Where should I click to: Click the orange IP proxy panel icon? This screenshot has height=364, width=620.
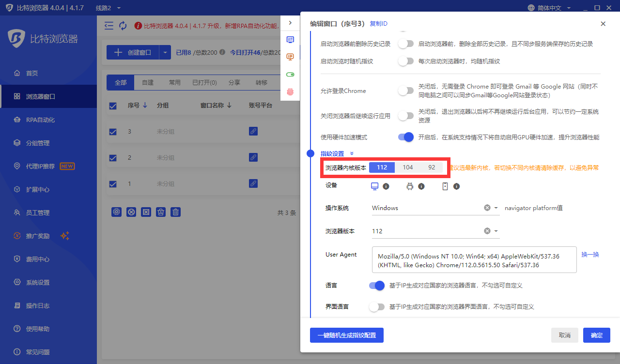(x=290, y=57)
